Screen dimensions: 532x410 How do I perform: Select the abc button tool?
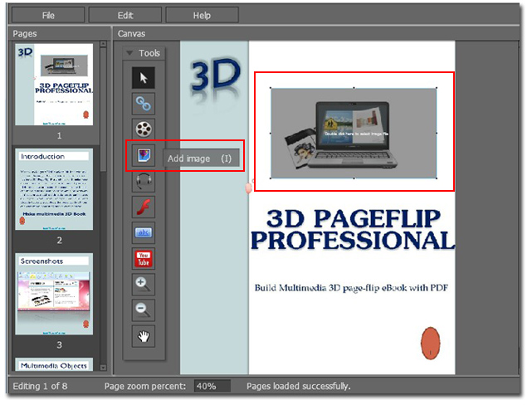point(144,233)
